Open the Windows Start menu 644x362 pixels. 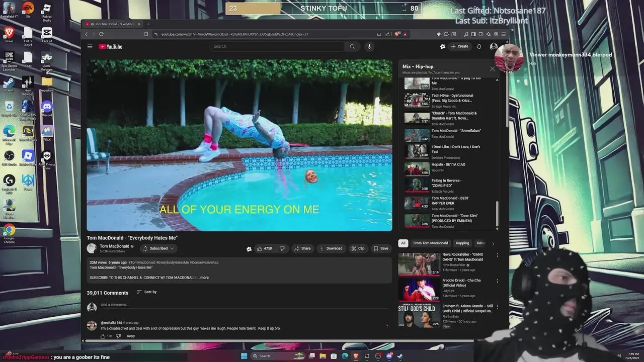click(244, 356)
